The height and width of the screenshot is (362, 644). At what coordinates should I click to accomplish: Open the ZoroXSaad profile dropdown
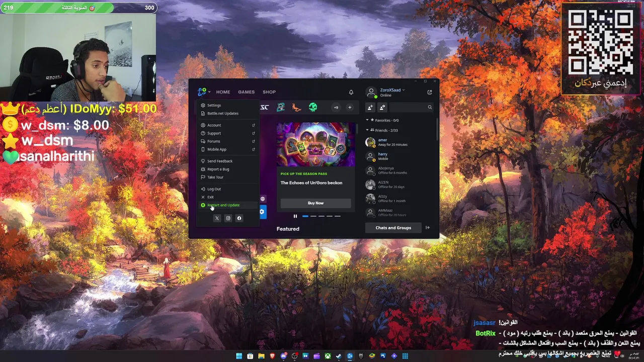[x=392, y=90]
